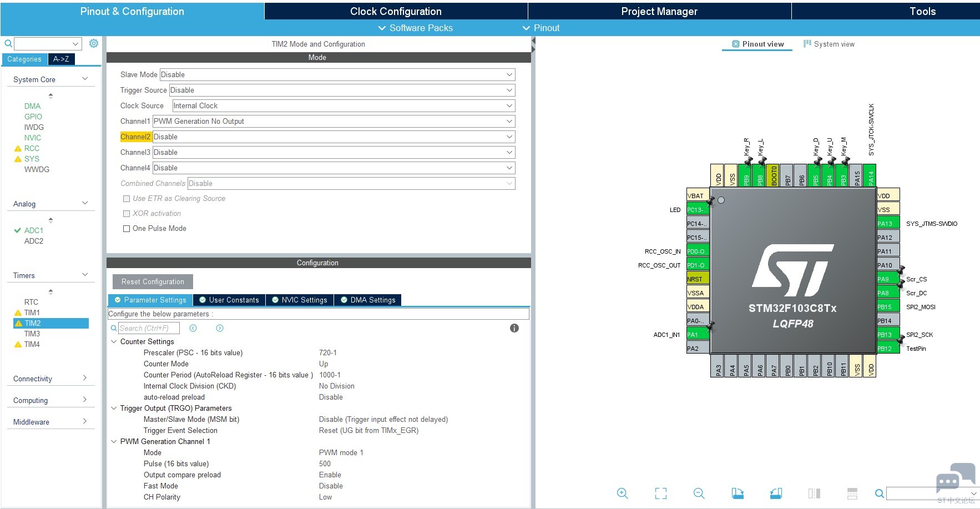Click the zoom out magnifier icon

[x=699, y=493]
